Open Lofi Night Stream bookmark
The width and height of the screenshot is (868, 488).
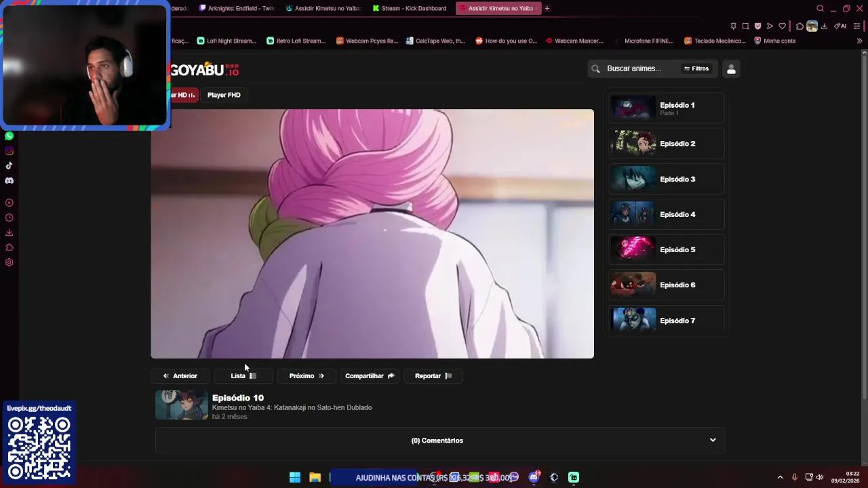(226, 41)
